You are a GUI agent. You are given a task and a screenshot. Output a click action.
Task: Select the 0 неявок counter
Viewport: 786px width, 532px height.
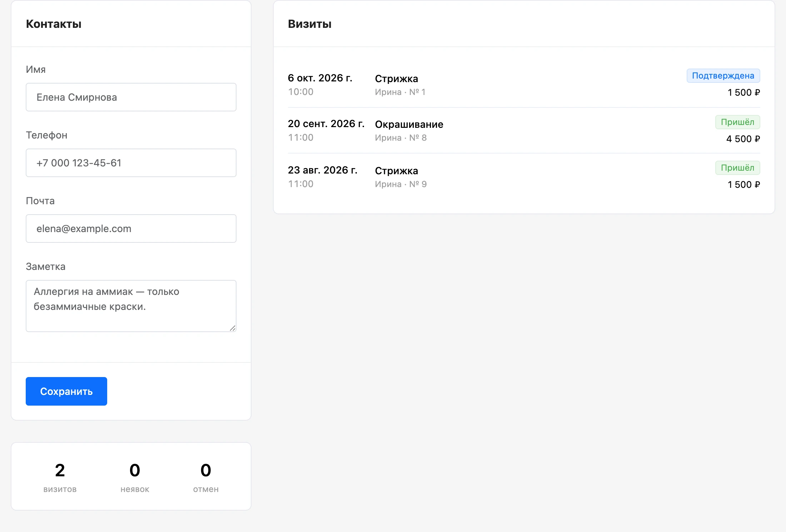click(135, 477)
